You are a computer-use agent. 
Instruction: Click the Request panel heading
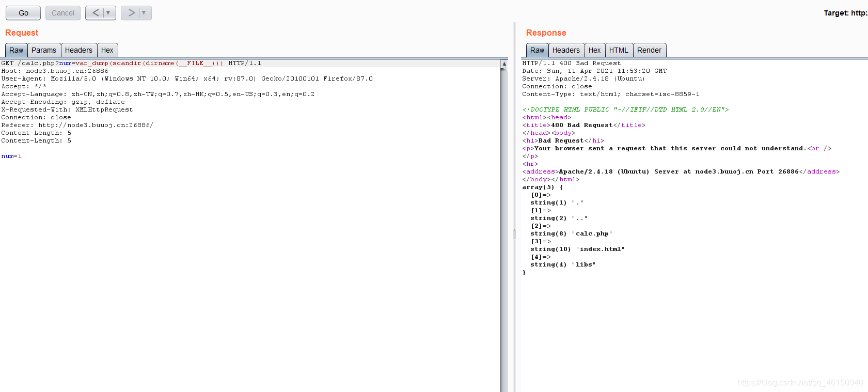point(22,33)
